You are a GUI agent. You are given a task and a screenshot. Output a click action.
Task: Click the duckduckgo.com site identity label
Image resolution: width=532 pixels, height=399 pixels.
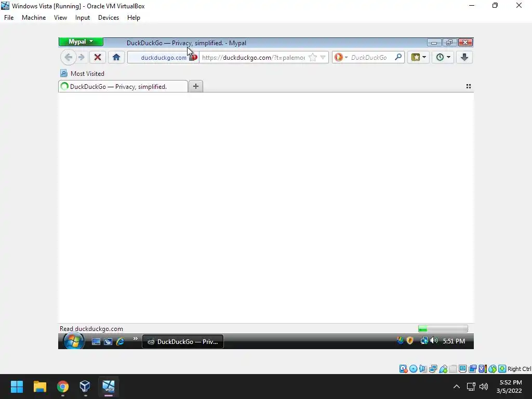pos(164,58)
